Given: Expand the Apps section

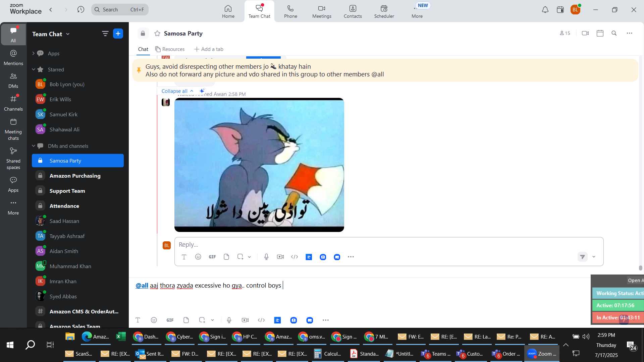Looking at the screenshot, I should coord(33,53).
